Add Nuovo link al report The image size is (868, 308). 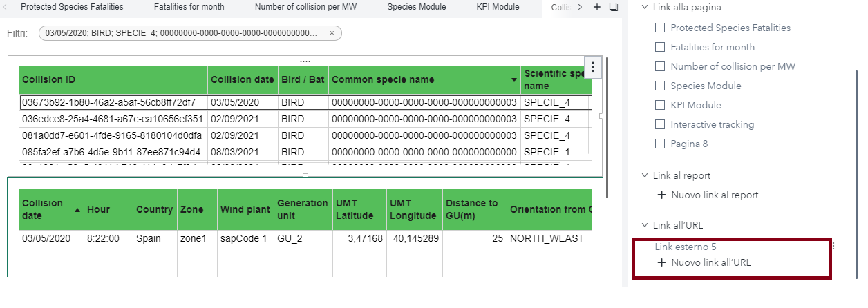click(708, 195)
